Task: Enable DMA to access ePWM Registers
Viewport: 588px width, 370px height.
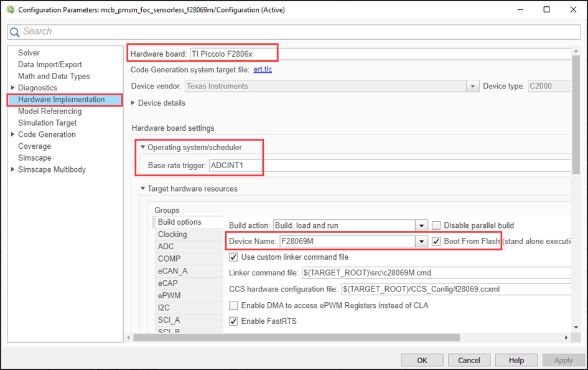Action: click(233, 305)
